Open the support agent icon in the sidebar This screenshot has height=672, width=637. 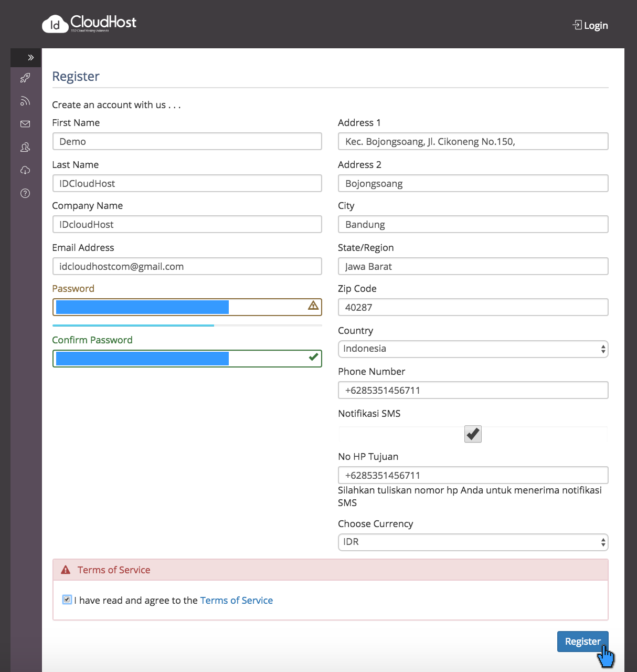click(x=25, y=148)
